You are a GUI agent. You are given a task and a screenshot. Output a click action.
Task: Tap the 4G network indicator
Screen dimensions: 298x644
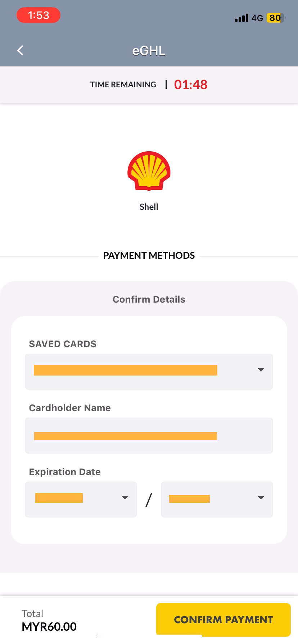pos(257,18)
